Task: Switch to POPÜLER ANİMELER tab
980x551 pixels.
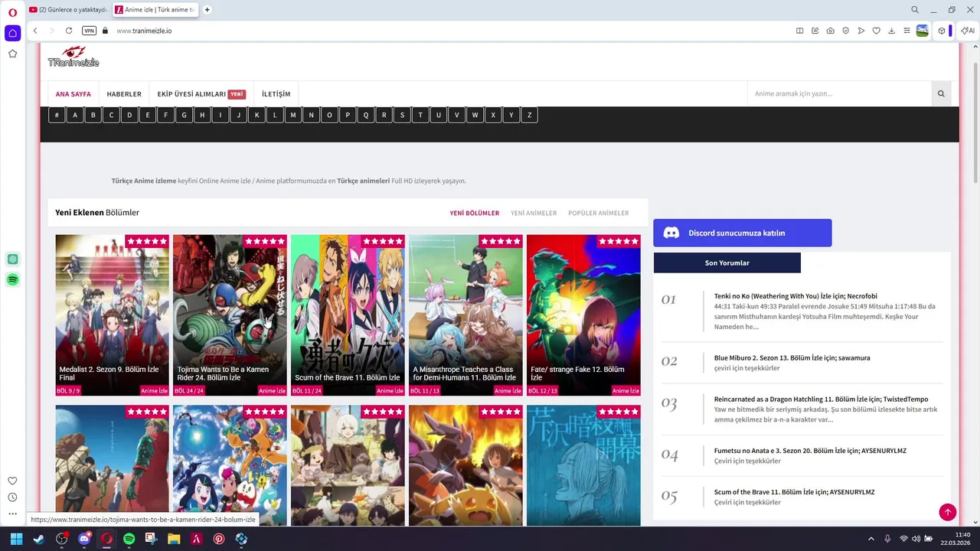Action: point(599,214)
